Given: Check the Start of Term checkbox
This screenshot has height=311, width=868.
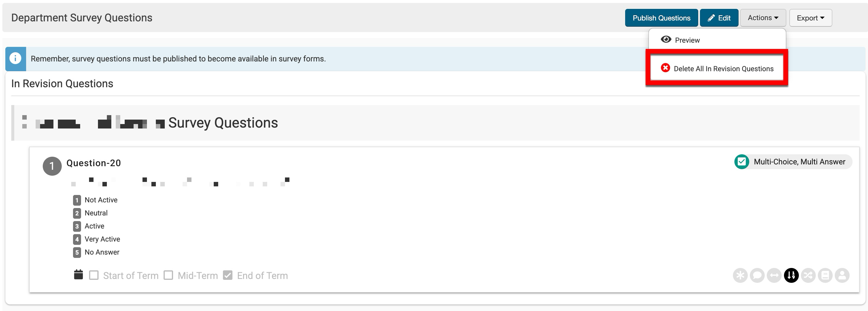Looking at the screenshot, I should (94, 275).
